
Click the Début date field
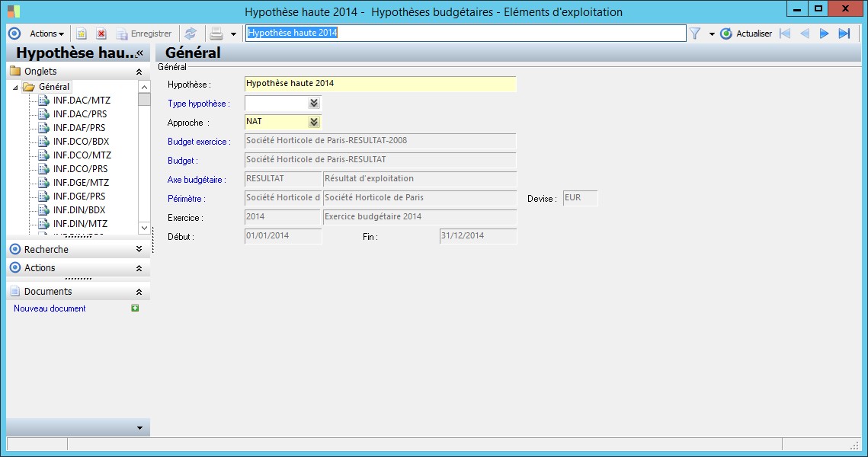pos(283,235)
